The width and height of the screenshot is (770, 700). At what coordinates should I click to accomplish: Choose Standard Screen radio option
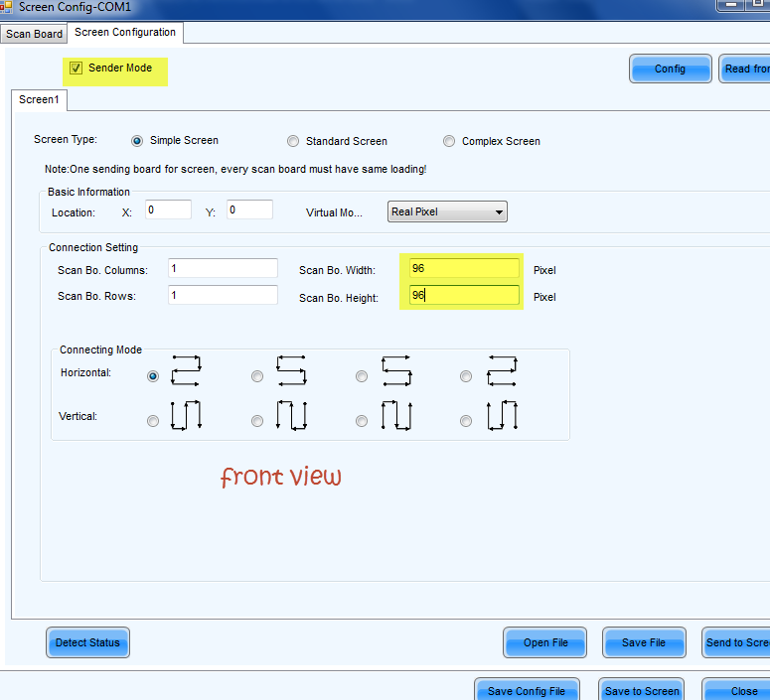[293, 141]
